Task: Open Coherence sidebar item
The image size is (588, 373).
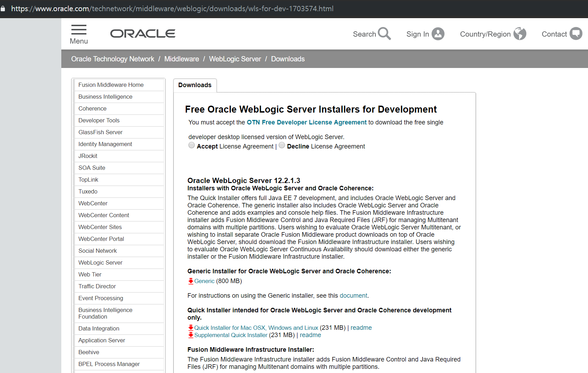Action: 119,108
